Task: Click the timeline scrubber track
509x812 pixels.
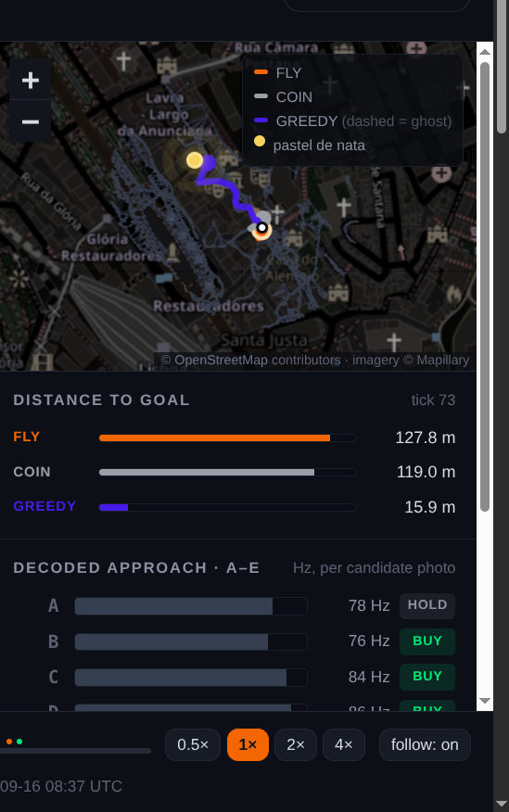Action: click(76, 751)
